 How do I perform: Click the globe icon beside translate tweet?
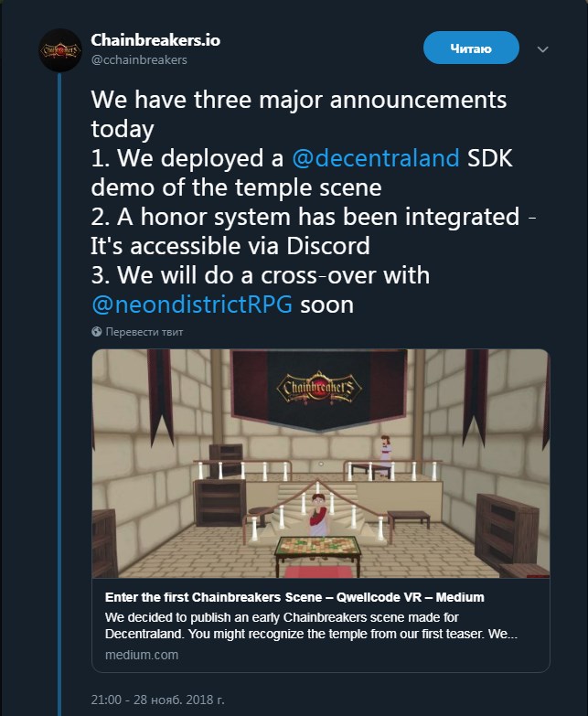tap(96, 332)
